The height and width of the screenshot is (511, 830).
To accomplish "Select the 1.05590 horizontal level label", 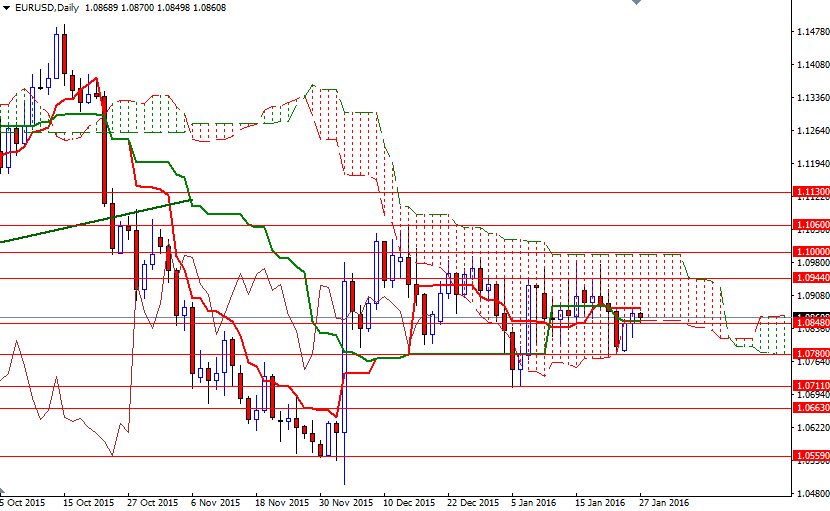I will point(812,456).
